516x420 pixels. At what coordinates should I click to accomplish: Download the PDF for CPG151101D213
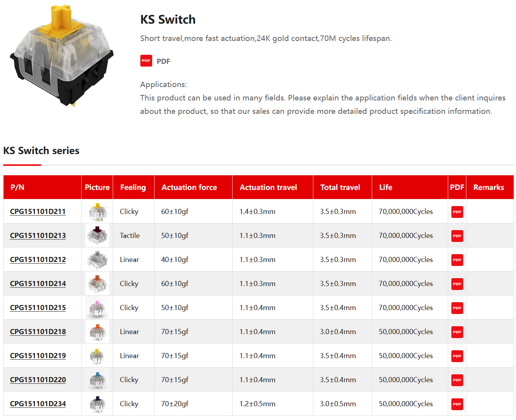(x=457, y=236)
